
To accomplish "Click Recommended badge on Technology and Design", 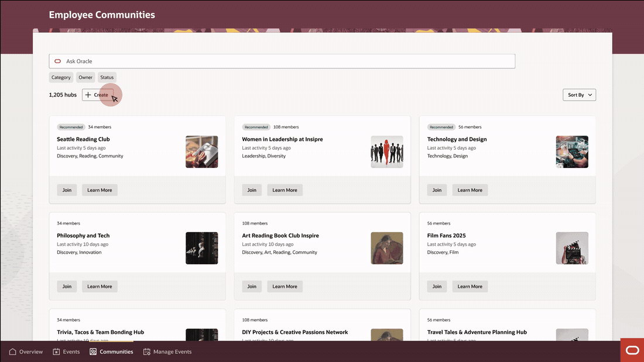I will click(x=441, y=127).
